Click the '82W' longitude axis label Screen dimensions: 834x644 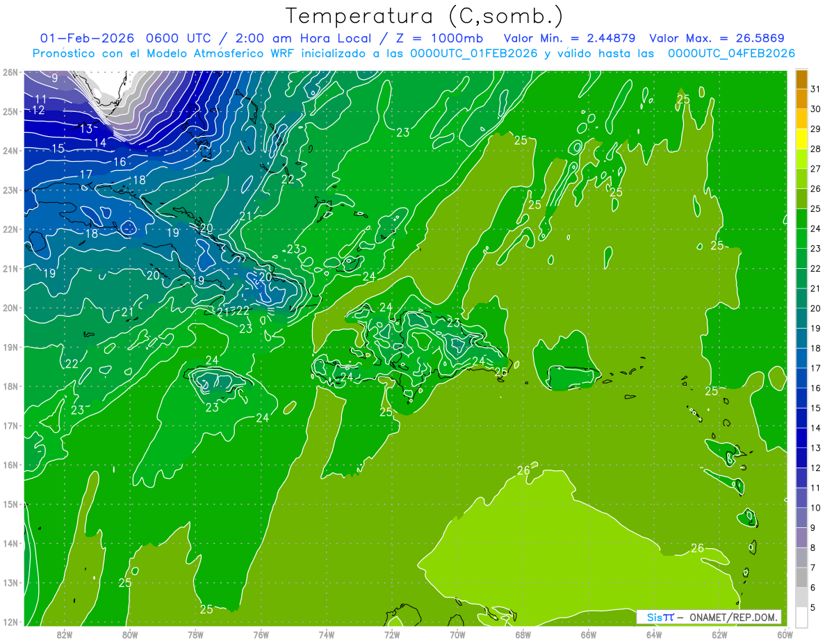64,634
